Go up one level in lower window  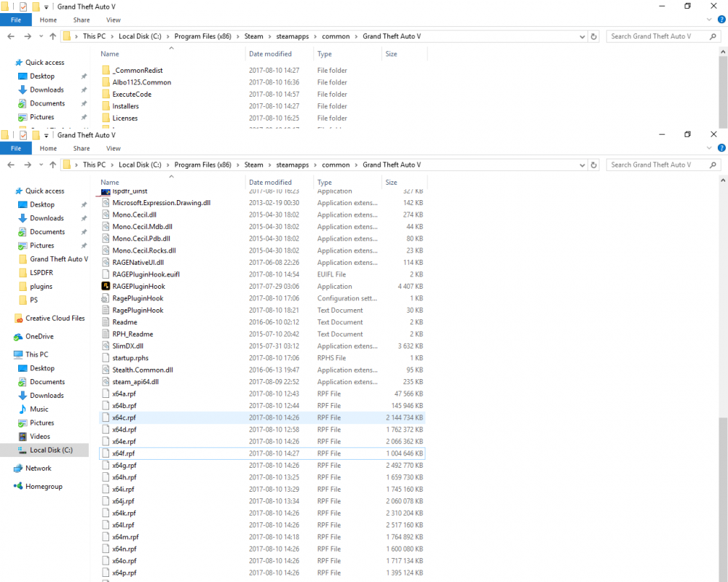pos(53,164)
